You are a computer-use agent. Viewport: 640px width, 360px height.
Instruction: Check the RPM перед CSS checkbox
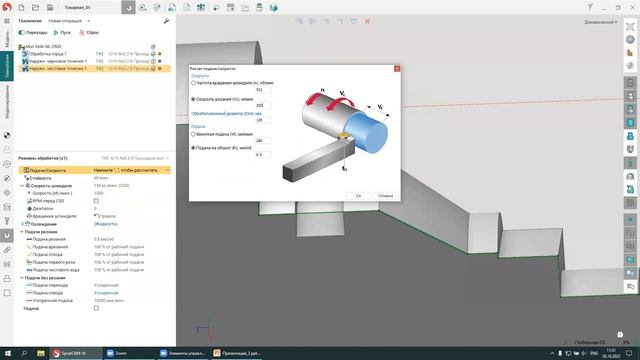96,201
